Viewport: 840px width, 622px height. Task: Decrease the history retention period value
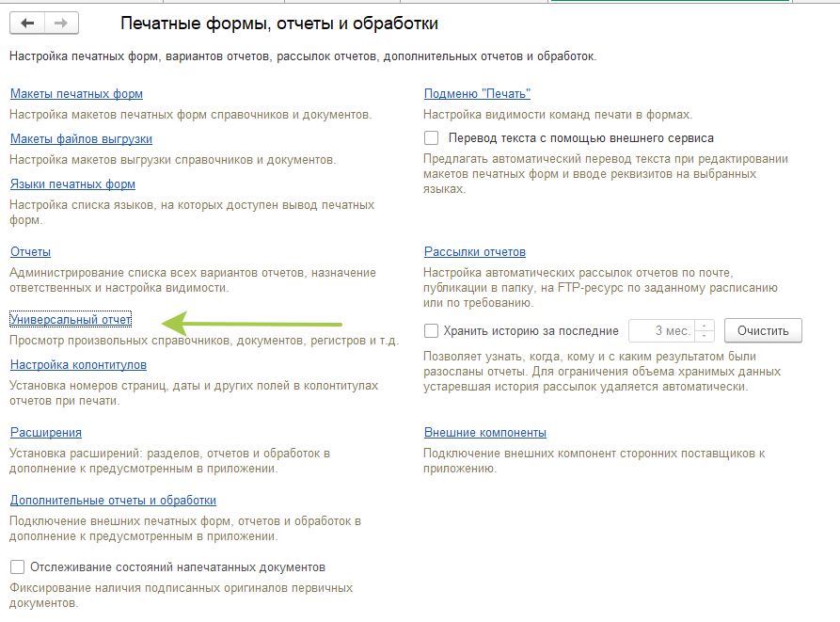pyautogui.click(x=705, y=337)
